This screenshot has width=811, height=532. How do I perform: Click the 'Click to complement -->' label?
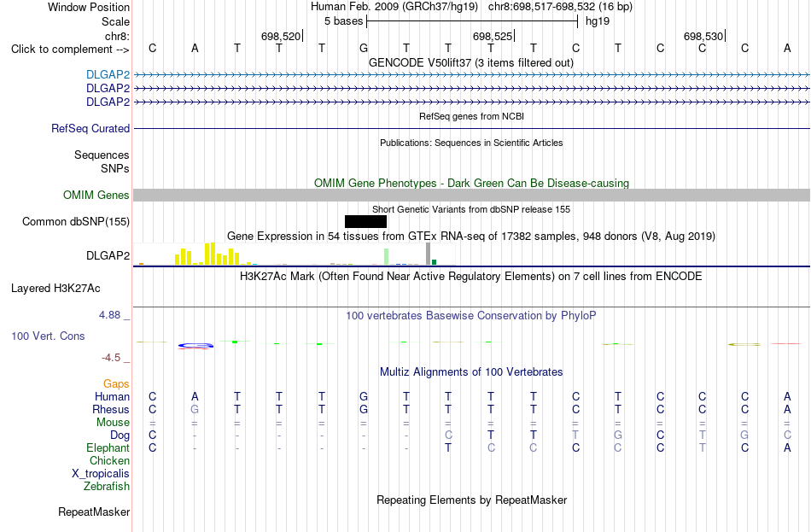[x=70, y=50]
